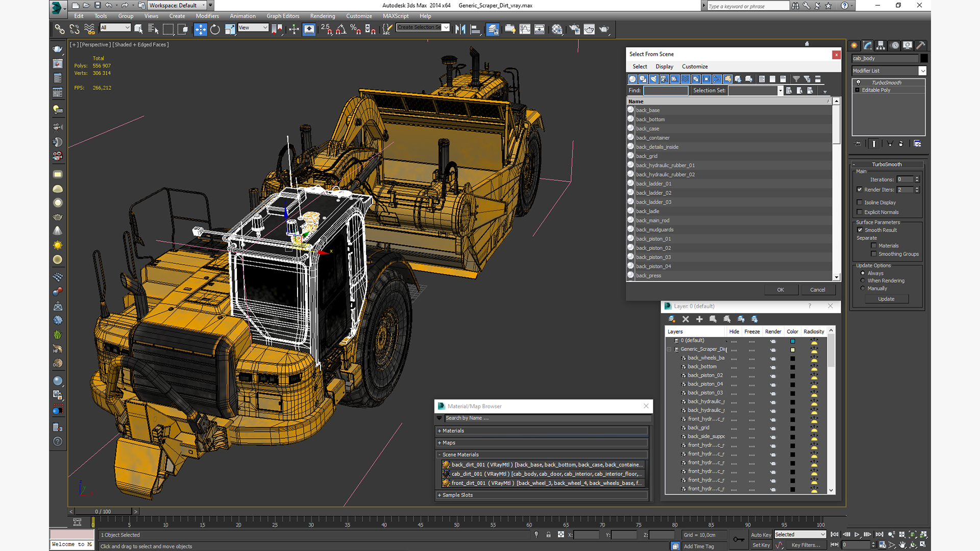The image size is (980, 551).
Task: Click the Select by Name icon
Action: 153,30
